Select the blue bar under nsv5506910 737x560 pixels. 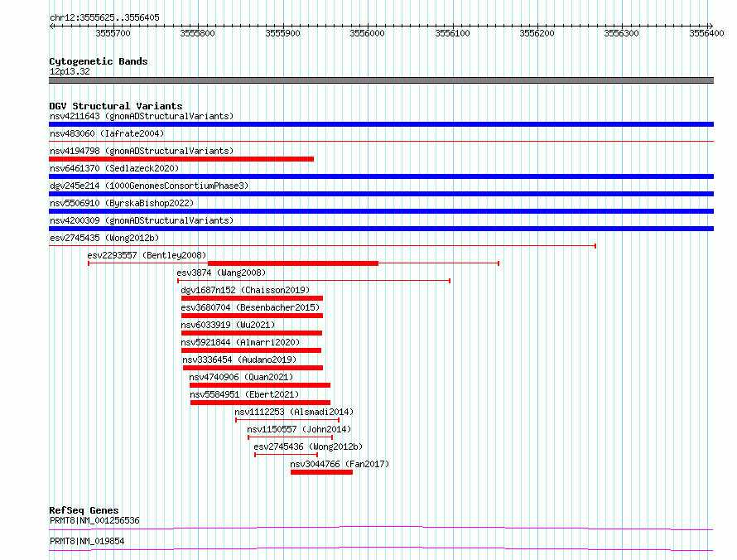point(381,211)
